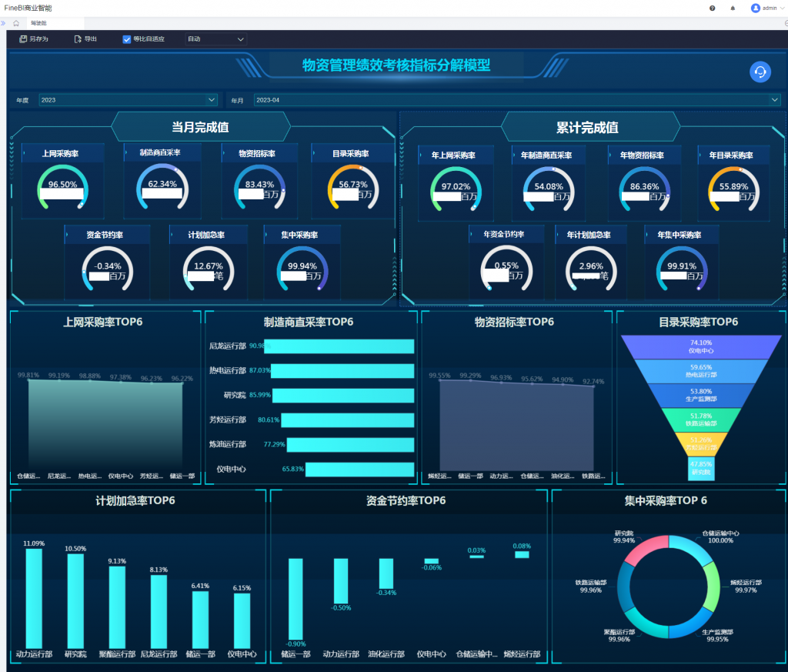Screen dimensions: 788x672
Task: Select the 热电运行部 59.65% funnel segment
Action: point(701,372)
